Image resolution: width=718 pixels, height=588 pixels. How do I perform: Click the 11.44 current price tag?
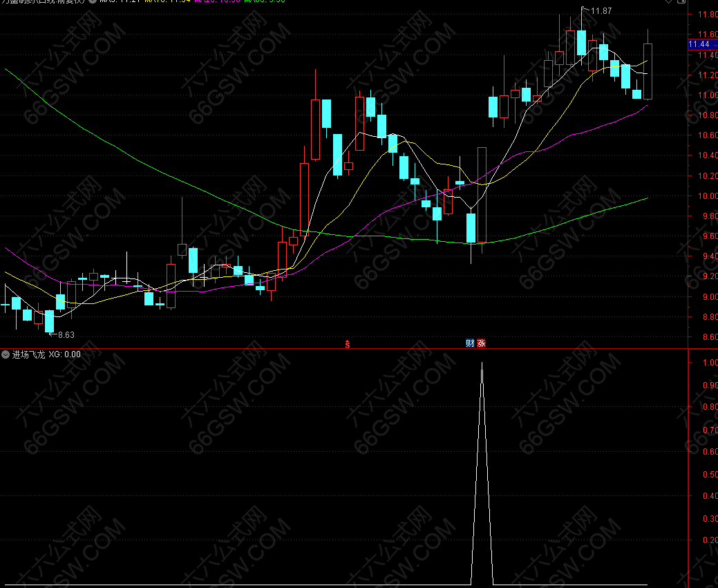coord(701,44)
